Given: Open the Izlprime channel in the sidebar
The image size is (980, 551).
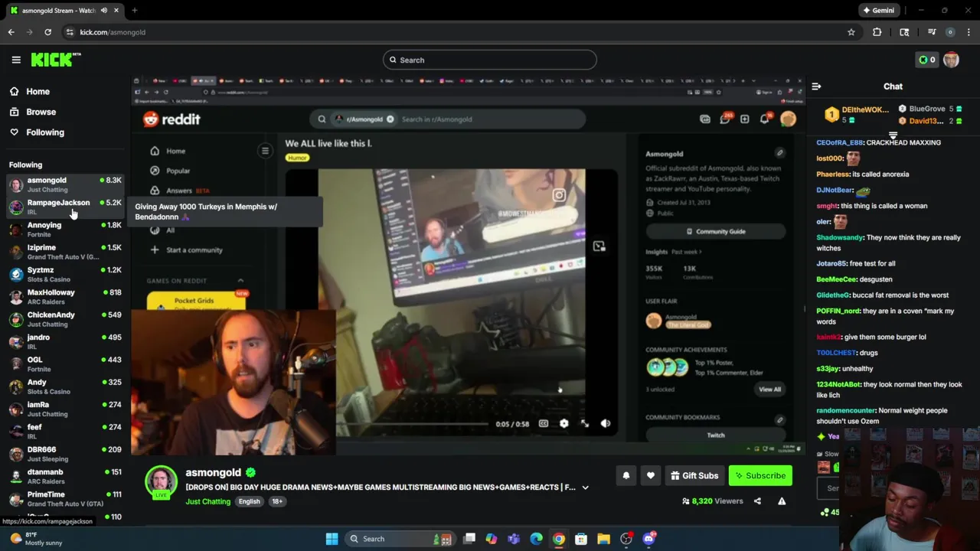Looking at the screenshot, I should point(65,252).
